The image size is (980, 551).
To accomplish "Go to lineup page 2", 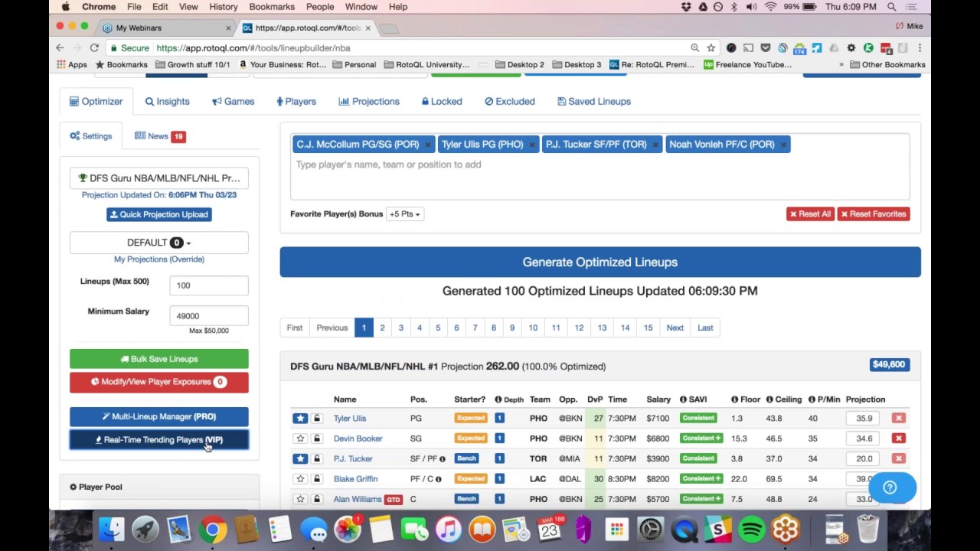I will click(x=382, y=328).
